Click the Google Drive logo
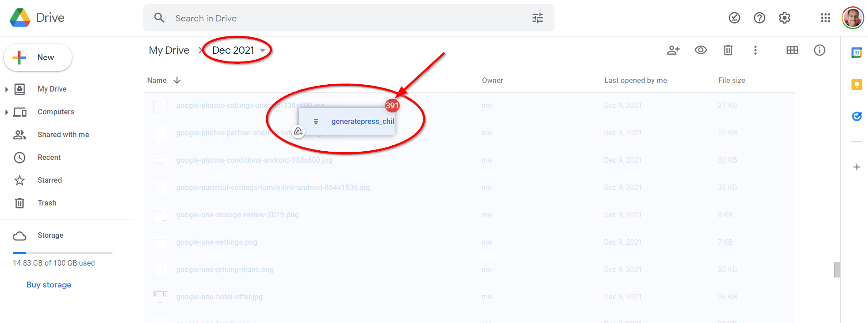 tap(20, 18)
